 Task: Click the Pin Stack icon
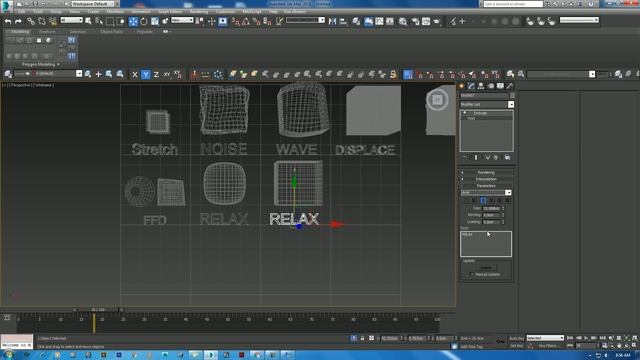(464, 157)
